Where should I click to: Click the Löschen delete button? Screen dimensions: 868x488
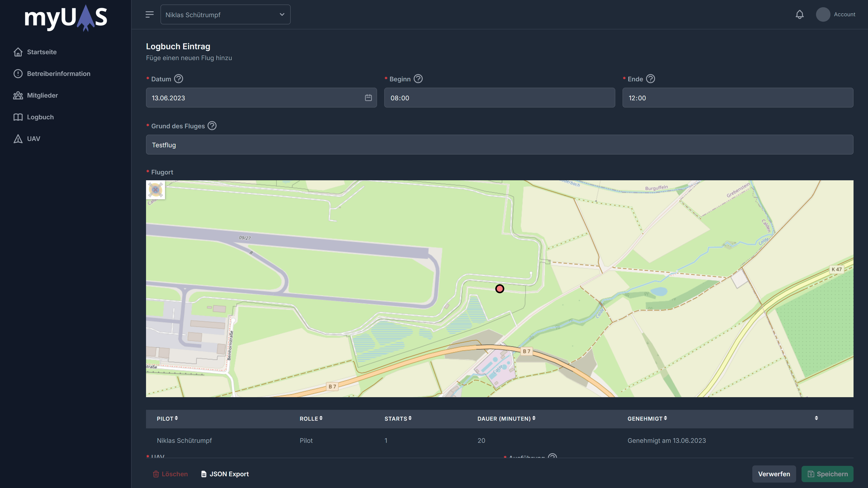click(170, 474)
